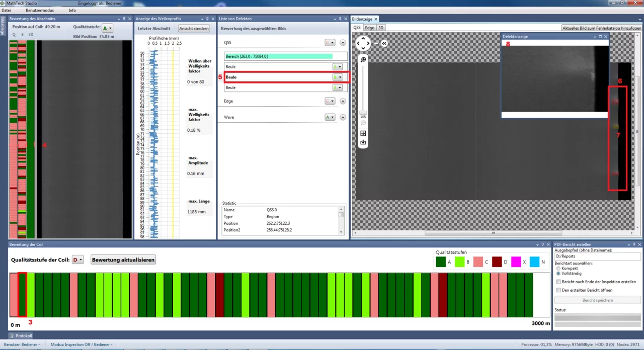Switch to the 3D tab in Bildanzeige
Screen dimensions: 644x350
[x=381, y=28]
